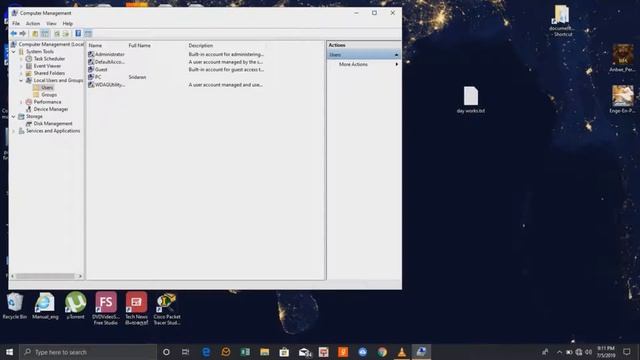Open the uTorrent desktop icon
This screenshot has height=360, width=640.
[76, 306]
